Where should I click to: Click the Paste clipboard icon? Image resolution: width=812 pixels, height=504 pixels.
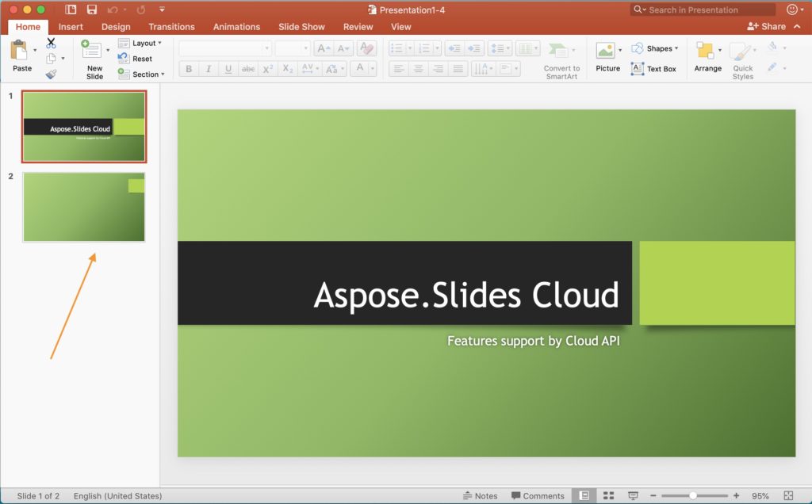point(19,51)
